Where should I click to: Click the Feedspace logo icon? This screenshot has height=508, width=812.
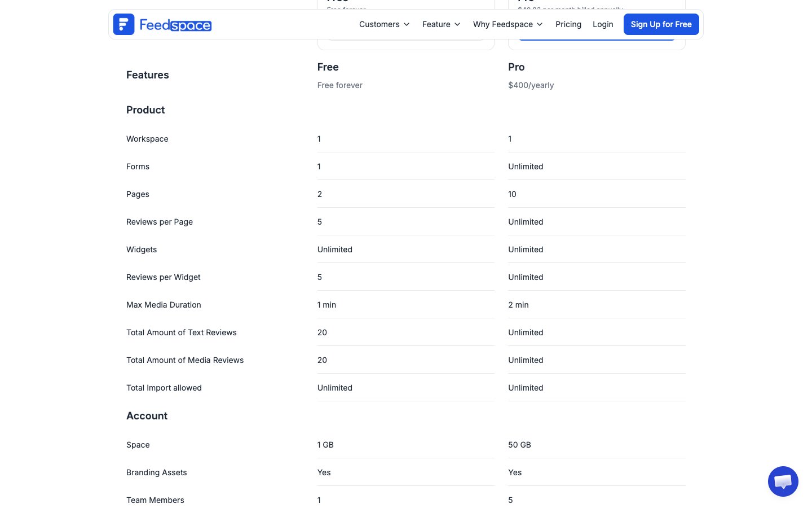(123, 24)
